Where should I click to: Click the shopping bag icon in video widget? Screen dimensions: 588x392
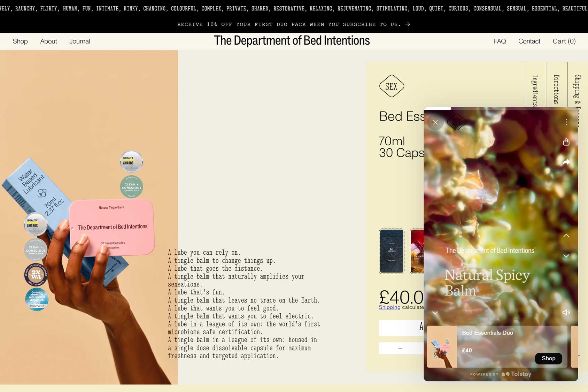(566, 142)
